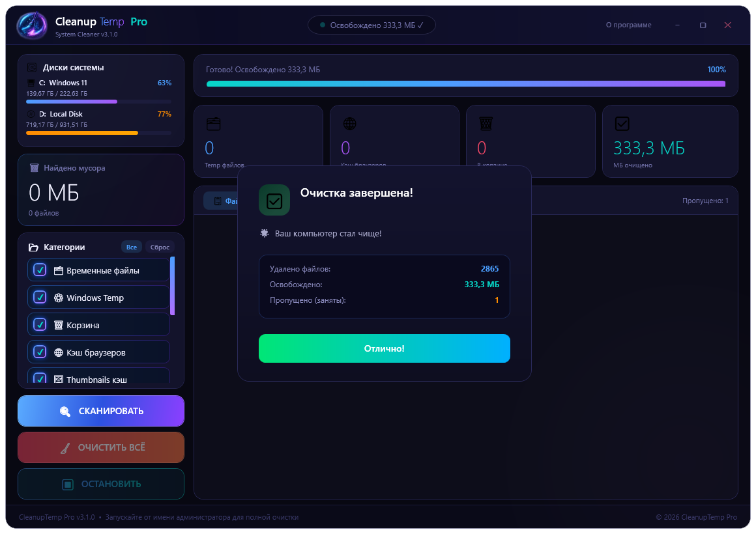756x534 pixels.
Task: Click the 719,17 ГБ / 931,51 ГБ text
Action: coord(57,125)
